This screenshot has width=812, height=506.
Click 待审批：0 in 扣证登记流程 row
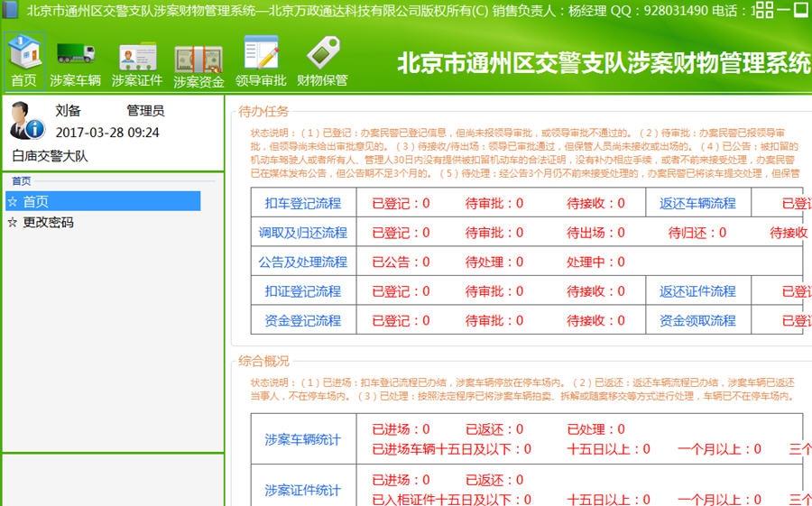[494, 291]
